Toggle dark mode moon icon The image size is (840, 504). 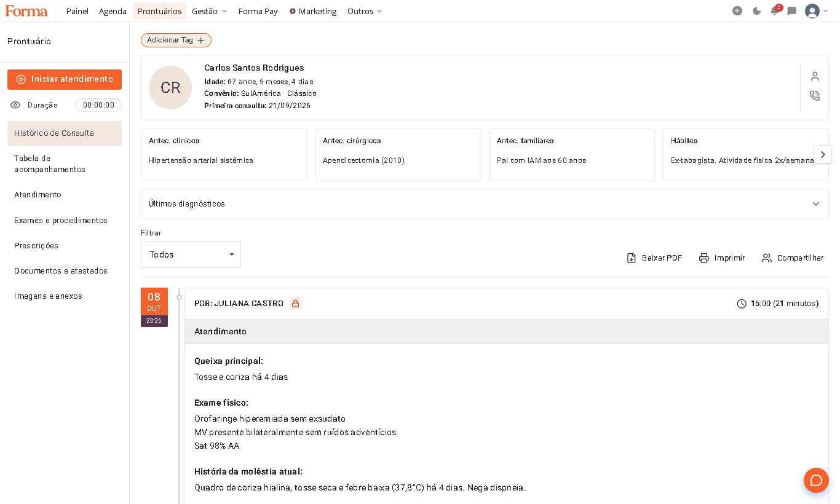click(x=757, y=11)
